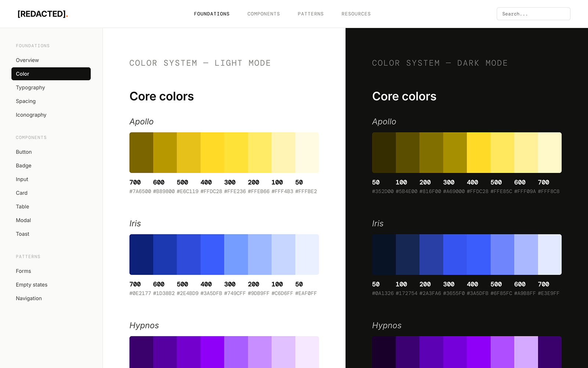Choose dark mode Apollo 400 swatch #FFDC28
This screenshot has height=368, width=588.
click(x=479, y=153)
